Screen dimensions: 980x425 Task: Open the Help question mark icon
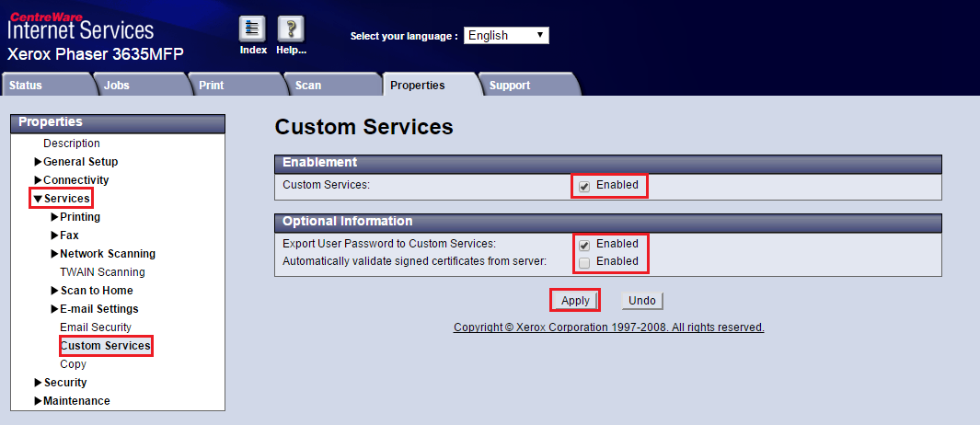(x=291, y=29)
